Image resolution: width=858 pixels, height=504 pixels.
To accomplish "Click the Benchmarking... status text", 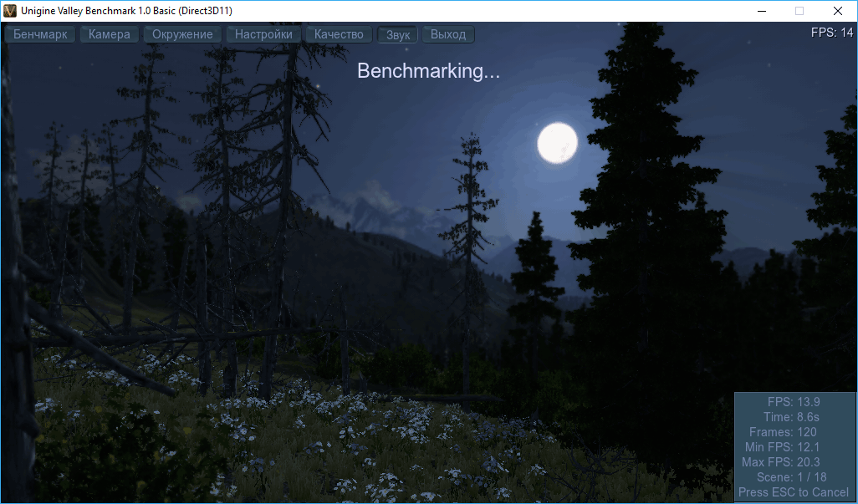I will pos(428,71).
